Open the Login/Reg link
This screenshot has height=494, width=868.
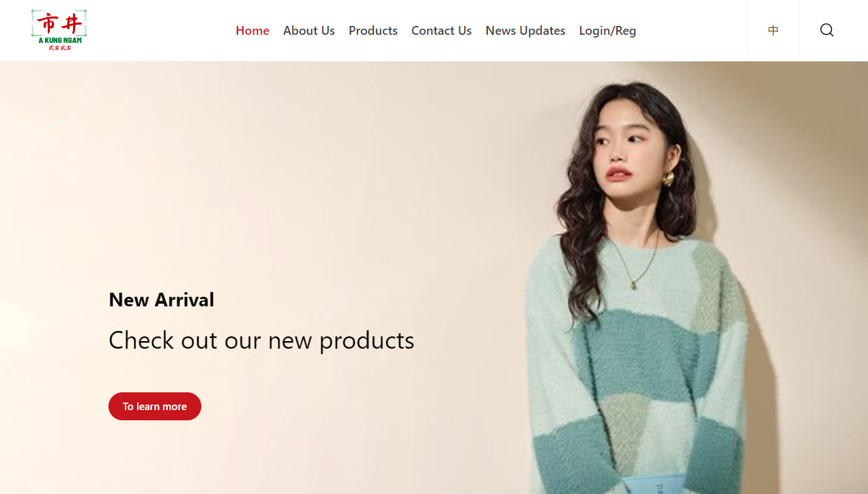pyautogui.click(x=607, y=31)
